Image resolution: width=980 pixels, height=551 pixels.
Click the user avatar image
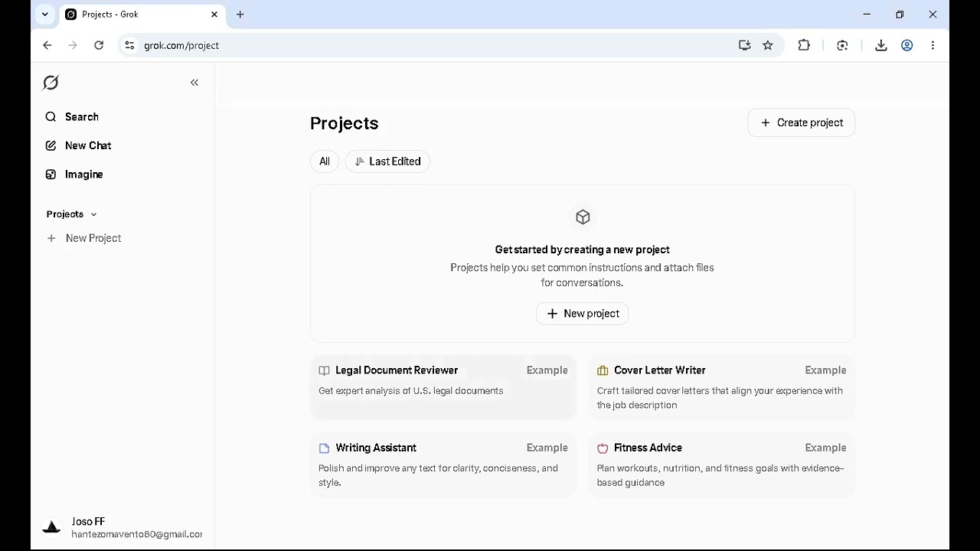(x=51, y=527)
